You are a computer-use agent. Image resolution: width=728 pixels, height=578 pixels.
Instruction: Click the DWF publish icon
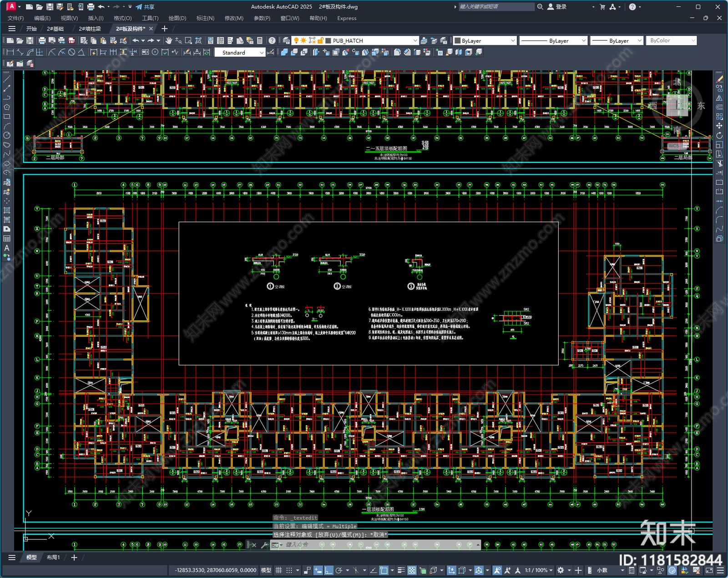71,41
